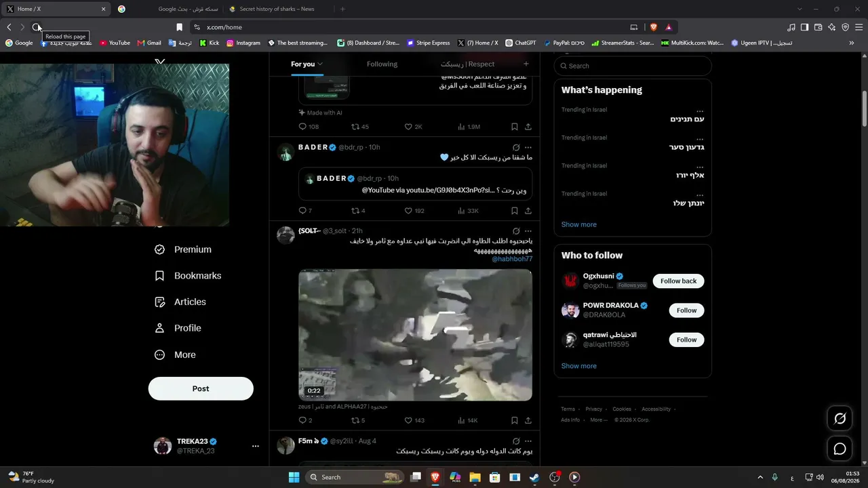The image size is (868, 488).
Task: Play the 0:22 video in SOLT's post
Action: tap(415, 335)
